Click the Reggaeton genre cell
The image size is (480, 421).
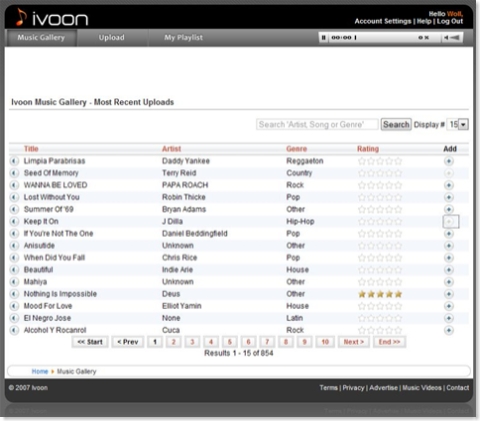(x=305, y=161)
